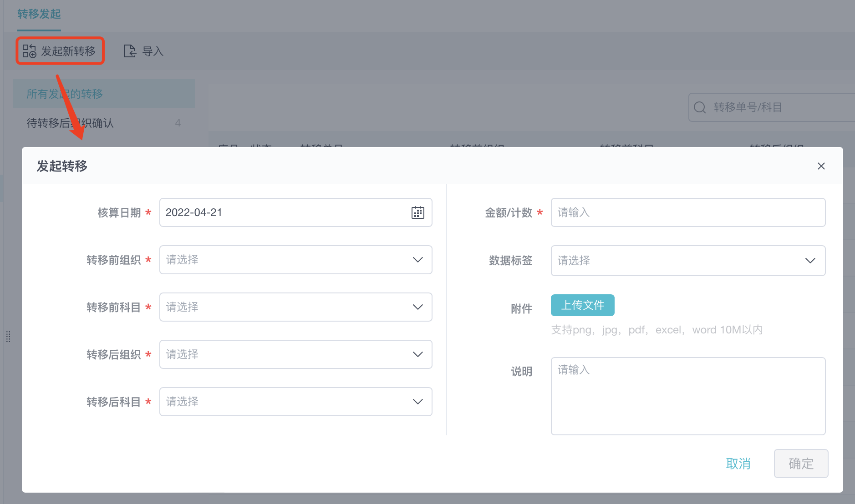The height and width of the screenshot is (504, 855).
Task: Click the 上传文件 upload button
Action: pos(582,305)
